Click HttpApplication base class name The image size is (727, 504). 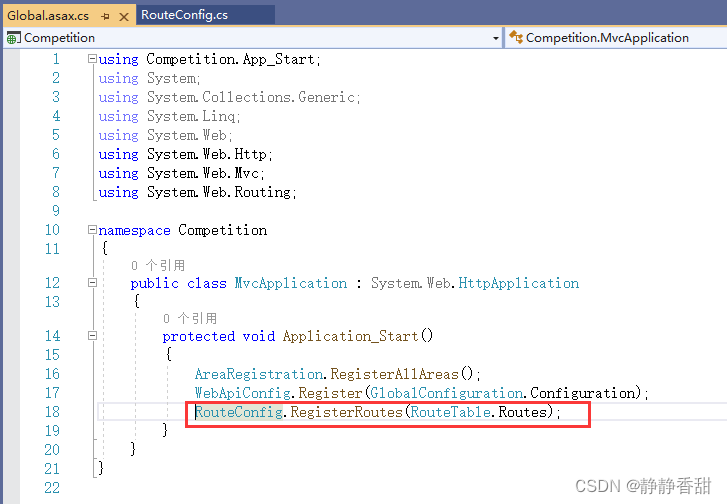click(519, 283)
